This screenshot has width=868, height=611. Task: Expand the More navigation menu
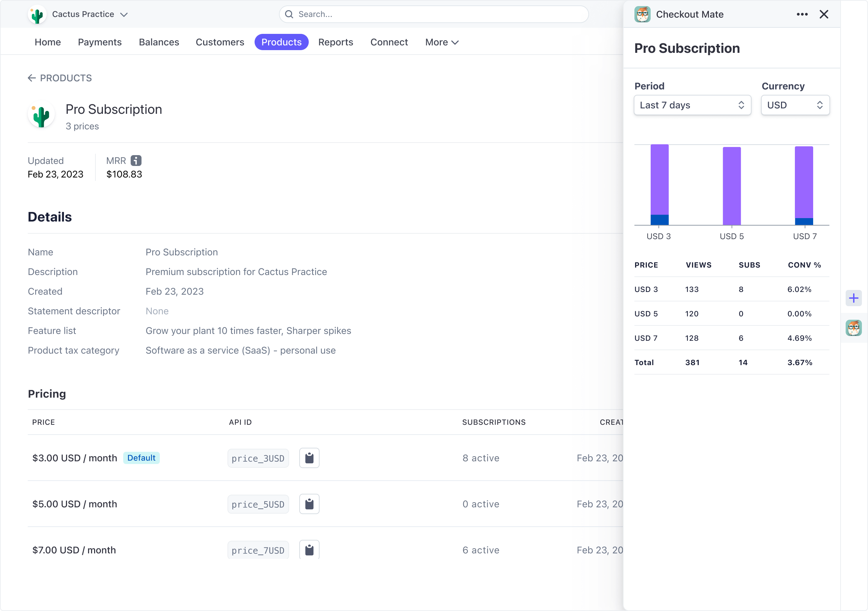point(441,42)
